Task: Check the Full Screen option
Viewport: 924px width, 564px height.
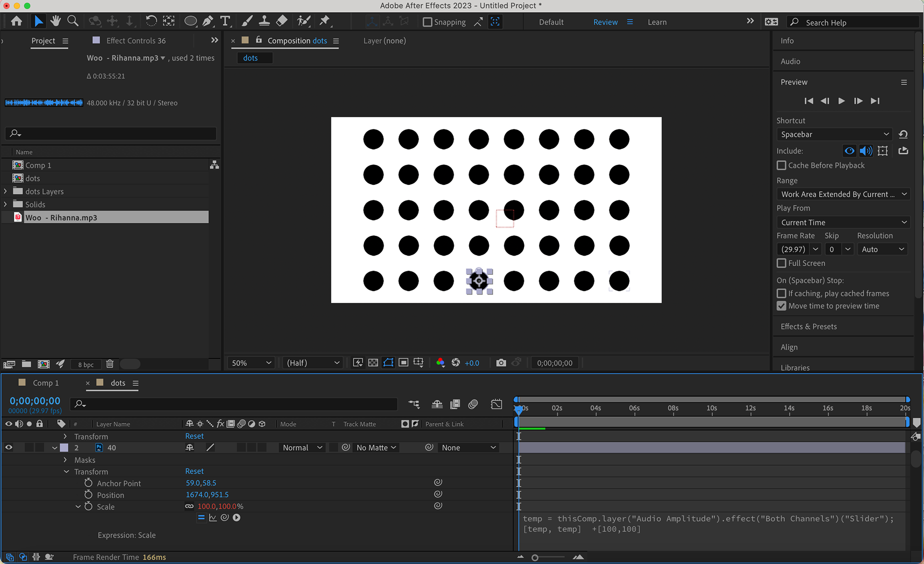Action: [782, 263]
